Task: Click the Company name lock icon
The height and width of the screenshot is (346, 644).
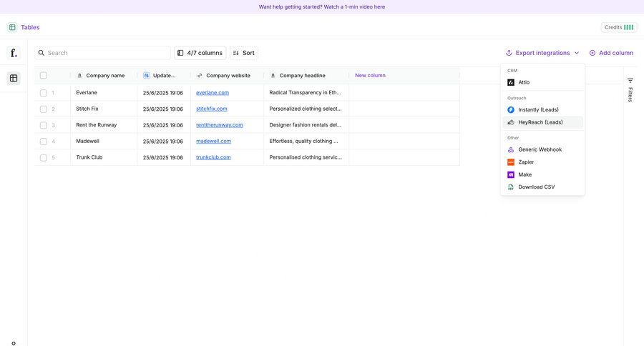Action: point(79,76)
